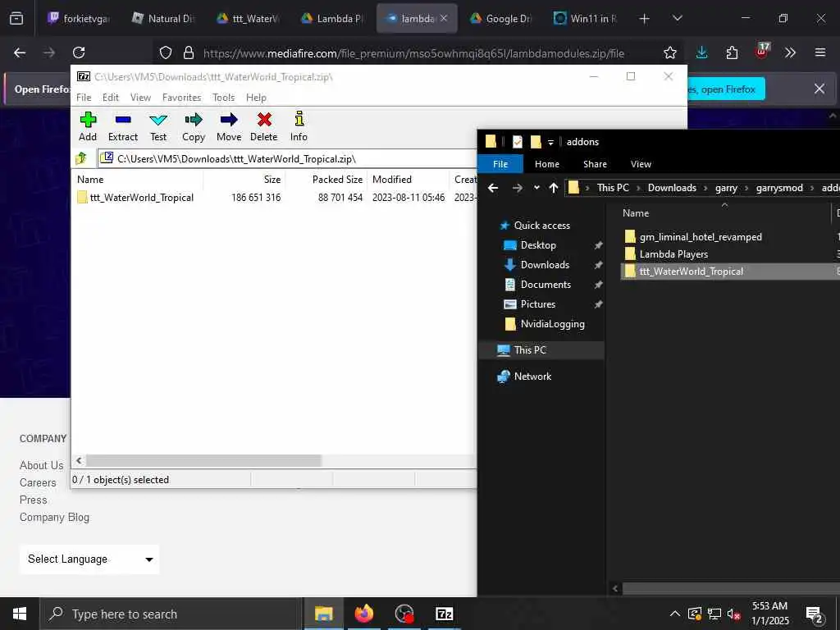Switch to the Google Drive tab
The height and width of the screenshot is (630, 840).
pyautogui.click(x=501, y=19)
